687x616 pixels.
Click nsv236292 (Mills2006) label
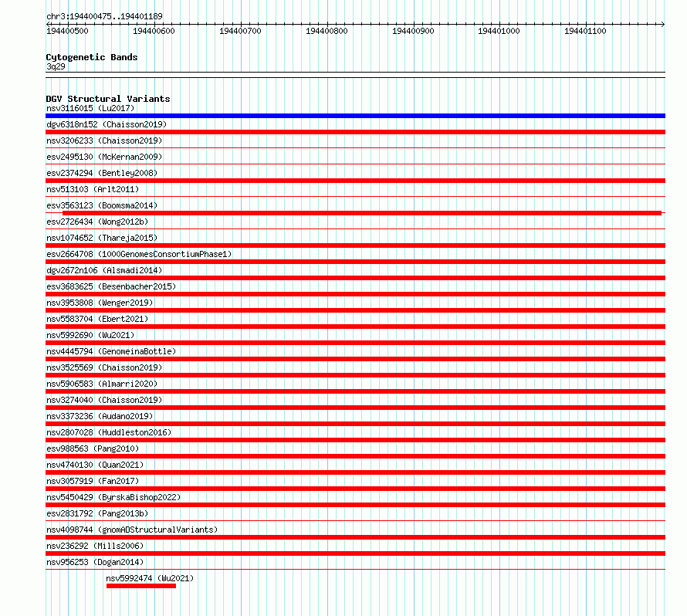[x=95, y=546]
